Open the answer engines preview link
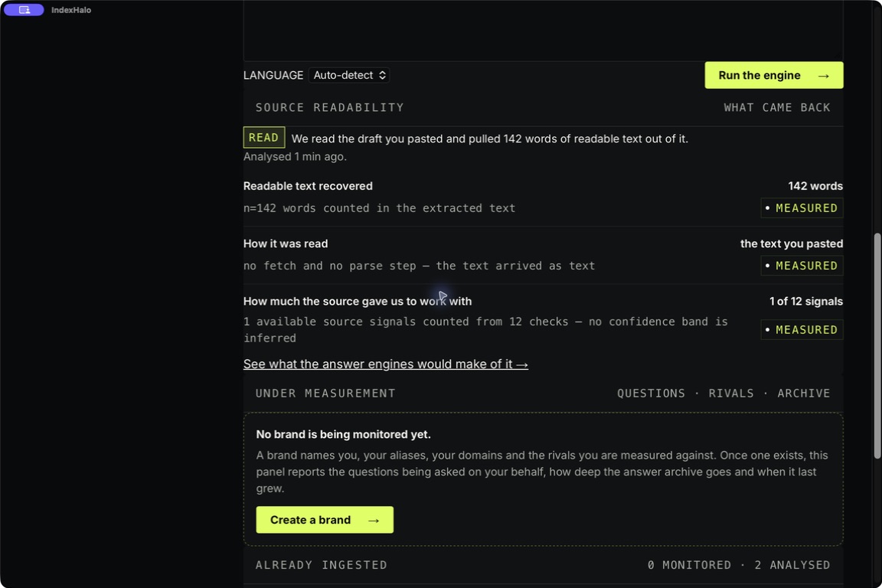The image size is (882, 588). pyautogui.click(x=385, y=364)
